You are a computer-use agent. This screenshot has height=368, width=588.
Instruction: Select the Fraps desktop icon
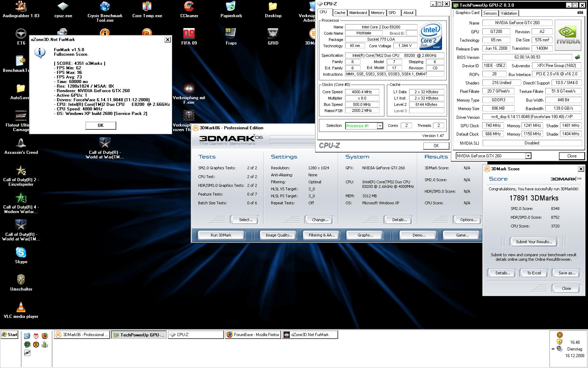pyautogui.click(x=231, y=37)
